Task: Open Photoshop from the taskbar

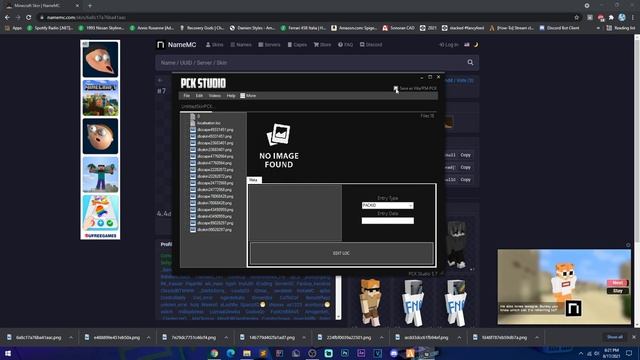Action: 345,353
